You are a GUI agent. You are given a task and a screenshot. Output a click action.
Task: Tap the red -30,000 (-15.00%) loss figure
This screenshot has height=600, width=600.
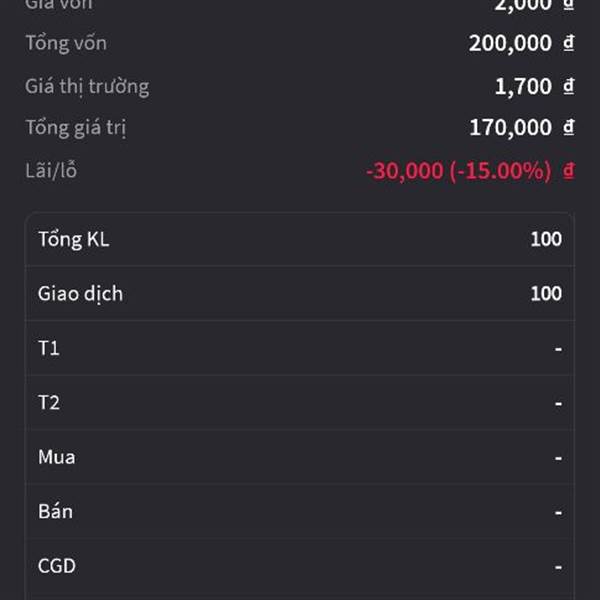coord(458,171)
